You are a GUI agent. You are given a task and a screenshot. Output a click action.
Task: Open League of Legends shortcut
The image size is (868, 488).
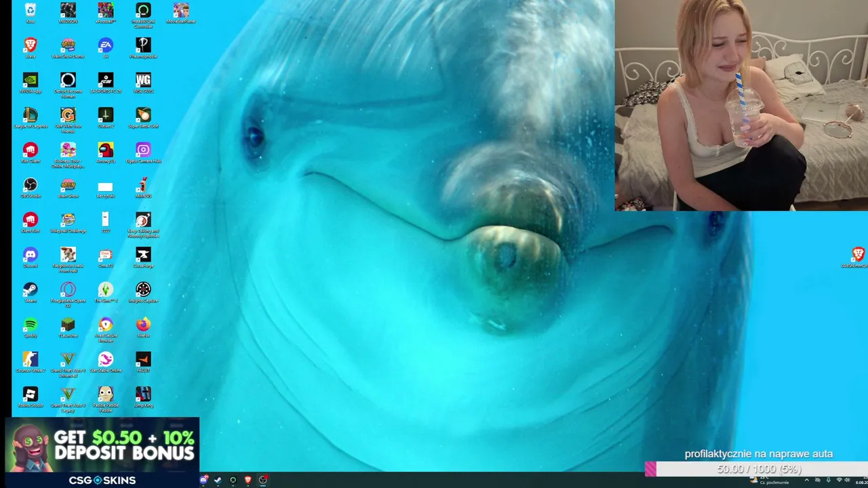pos(30,118)
